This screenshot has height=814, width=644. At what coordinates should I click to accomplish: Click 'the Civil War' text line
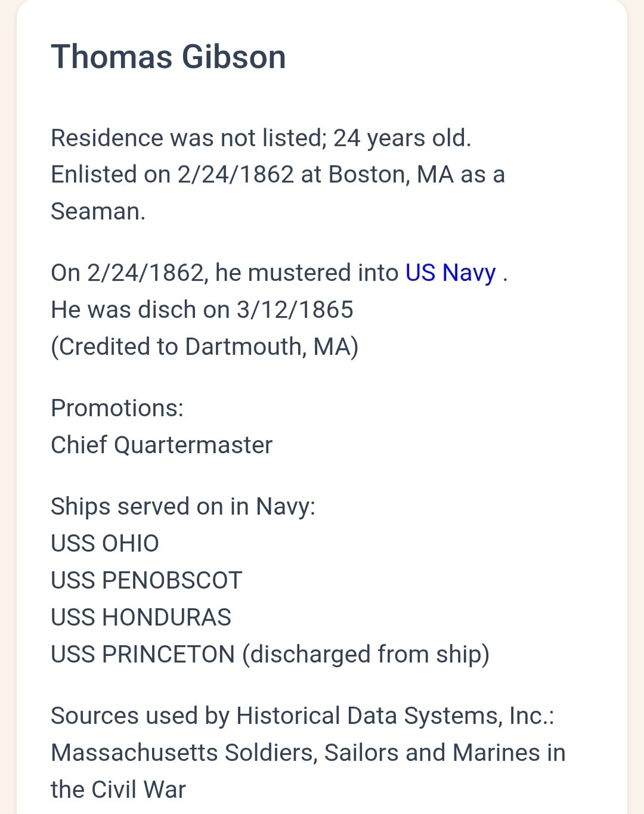(x=118, y=790)
